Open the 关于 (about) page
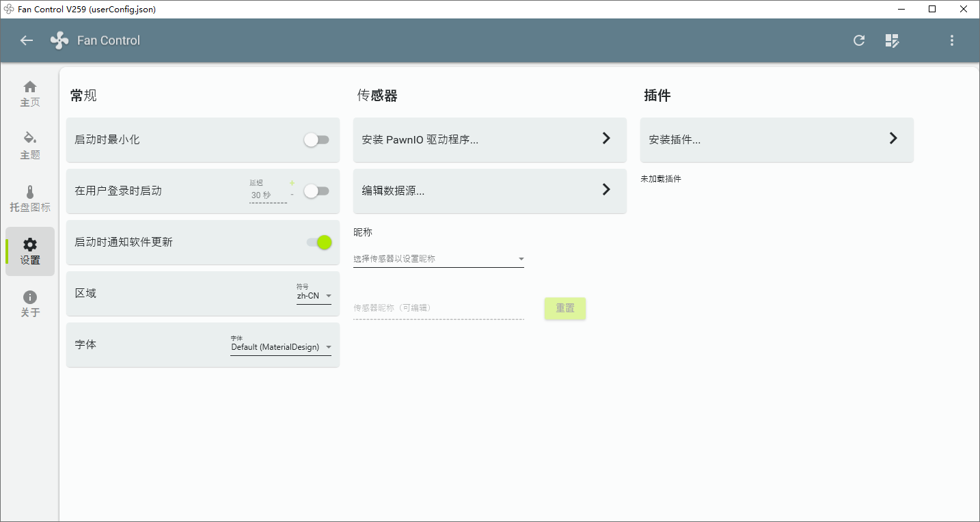The width and height of the screenshot is (980, 522). click(29, 303)
